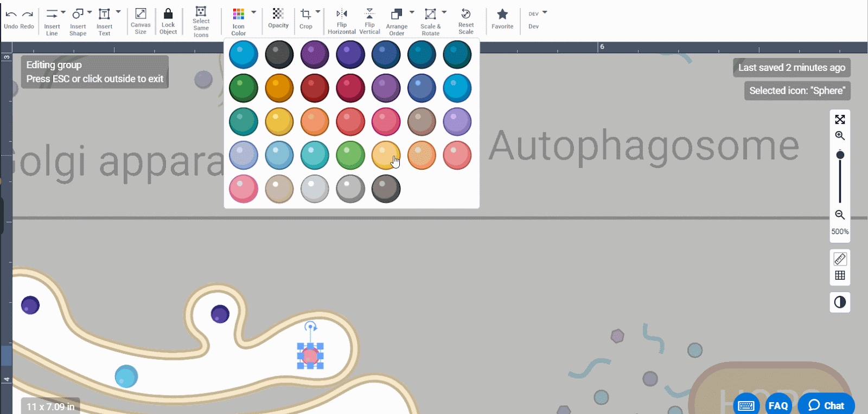Click the Undo arrow icon
Image resolution: width=868 pixels, height=414 pixels.
point(11,15)
